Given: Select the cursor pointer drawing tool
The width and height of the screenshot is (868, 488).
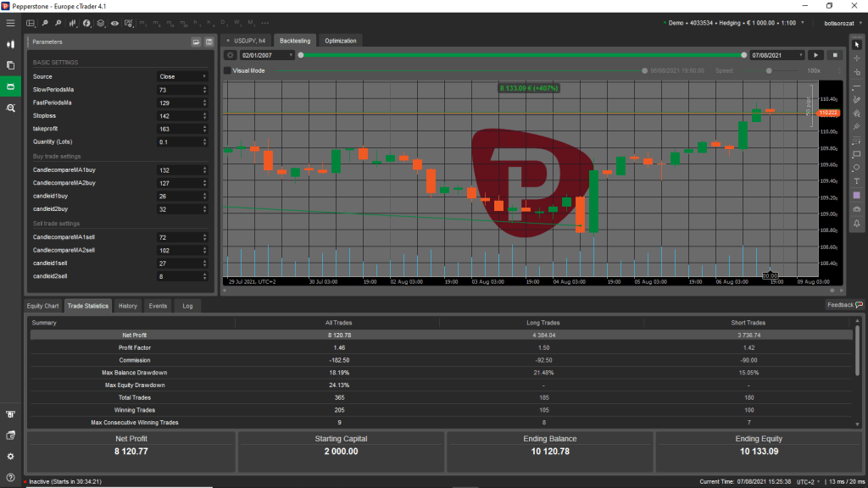Looking at the screenshot, I should point(857,45).
